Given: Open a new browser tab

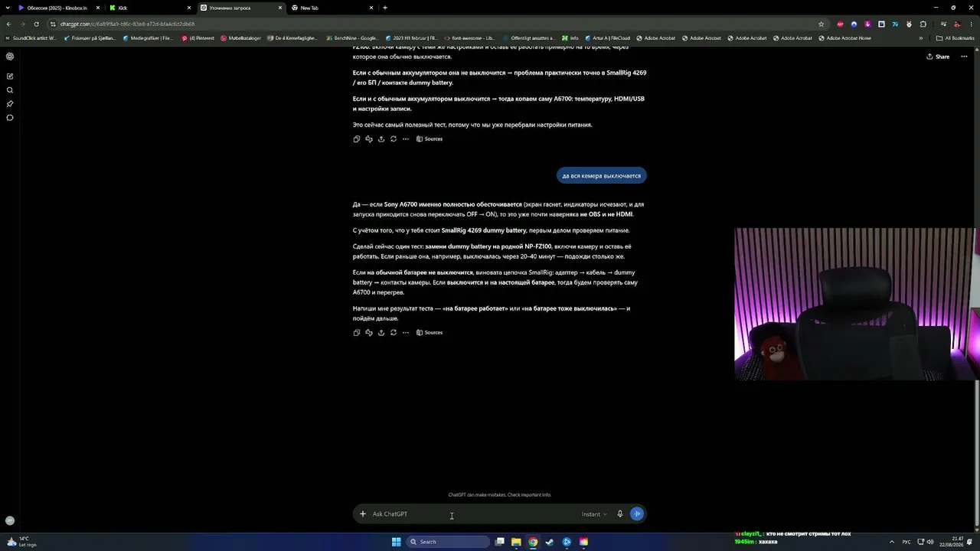Looking at the screenshot, I should pos(385,8).
